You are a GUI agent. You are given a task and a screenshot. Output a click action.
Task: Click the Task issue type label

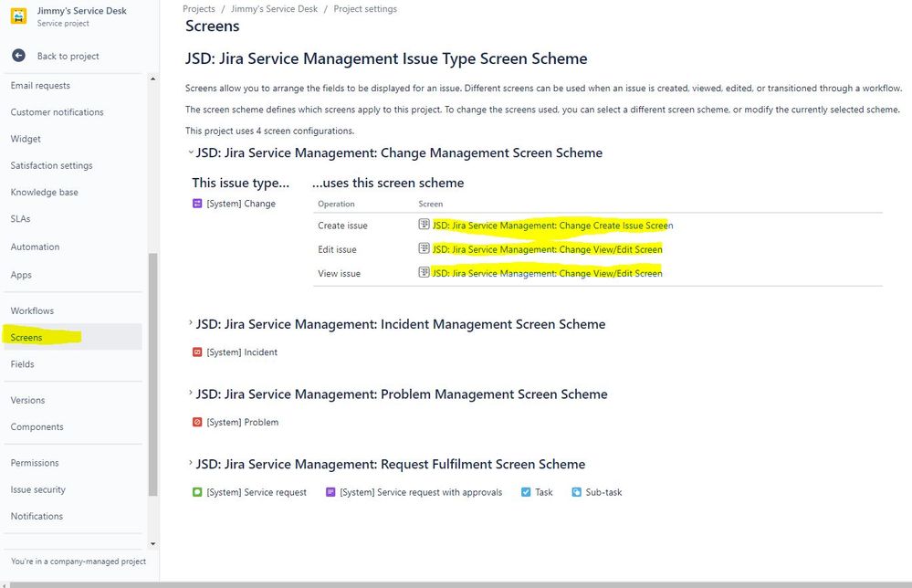coord(544,492)
